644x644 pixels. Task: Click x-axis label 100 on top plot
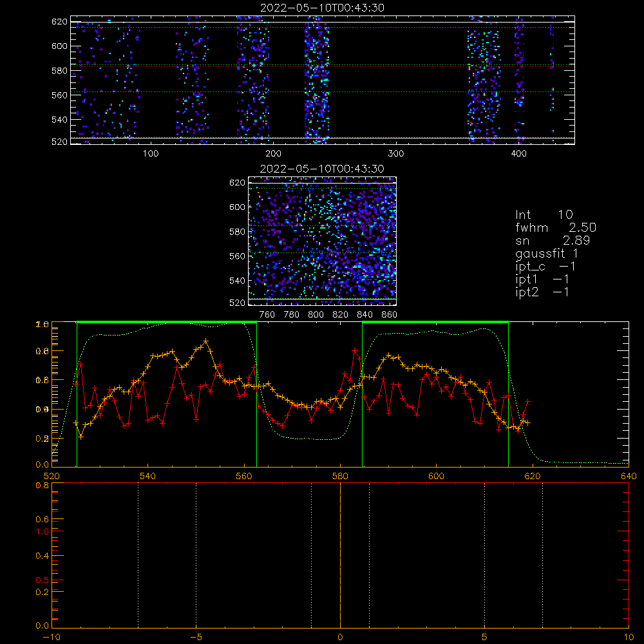point(151,154)
